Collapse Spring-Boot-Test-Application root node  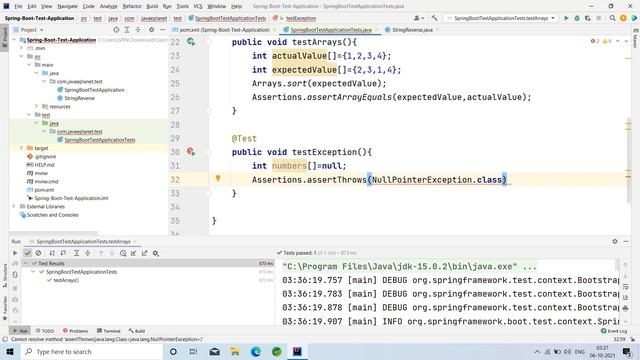pyautogui.click(x=15, y=40)
